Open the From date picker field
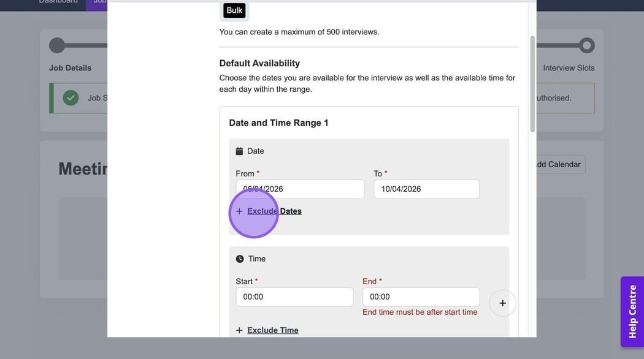 click(300, 189)
